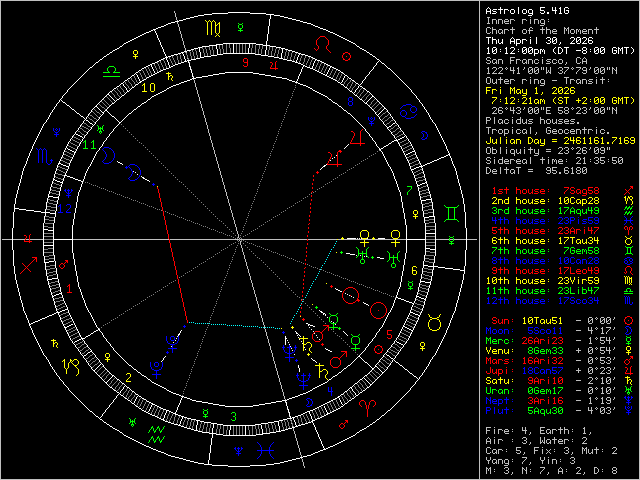Select the Pluto position value '5Aqu30'
Image resolution: width=640 pixels, height=480 pixels.
point(546,411)
